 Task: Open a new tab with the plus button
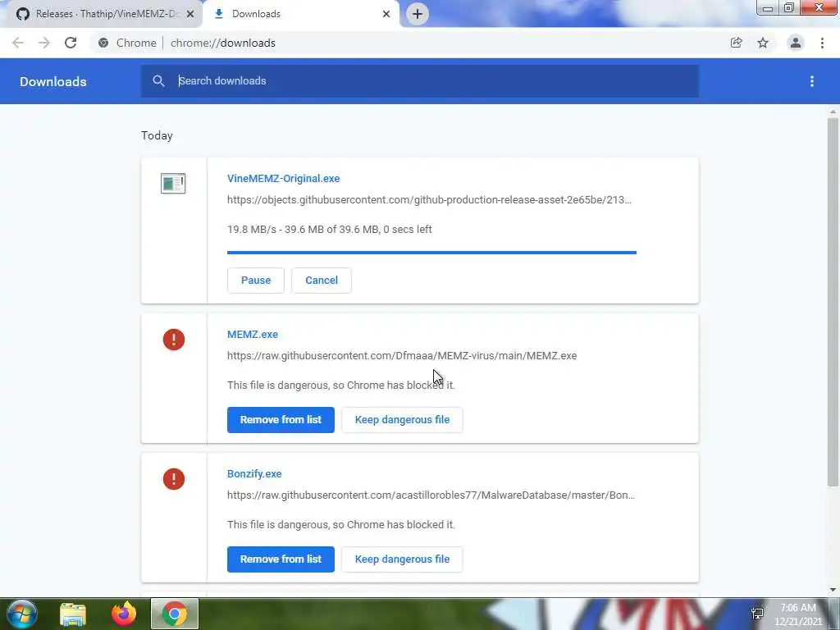418,14
